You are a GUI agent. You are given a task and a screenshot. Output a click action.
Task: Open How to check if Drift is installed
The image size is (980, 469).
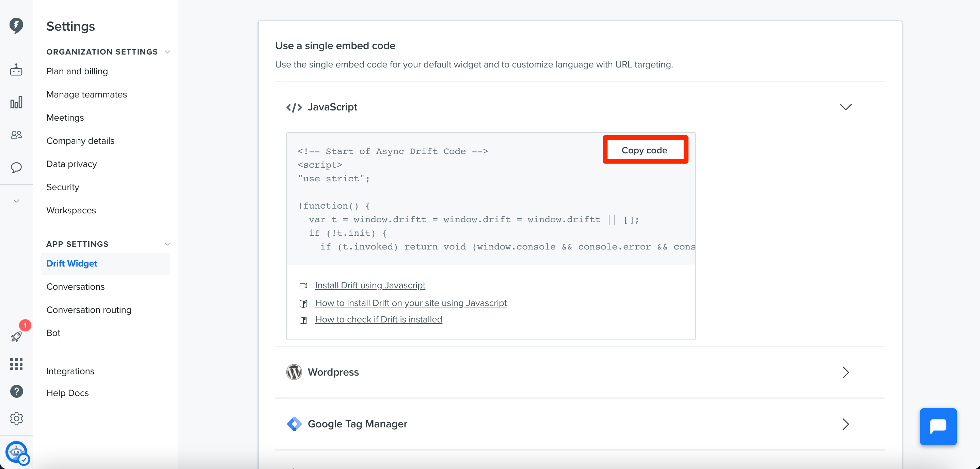[379, 319]
